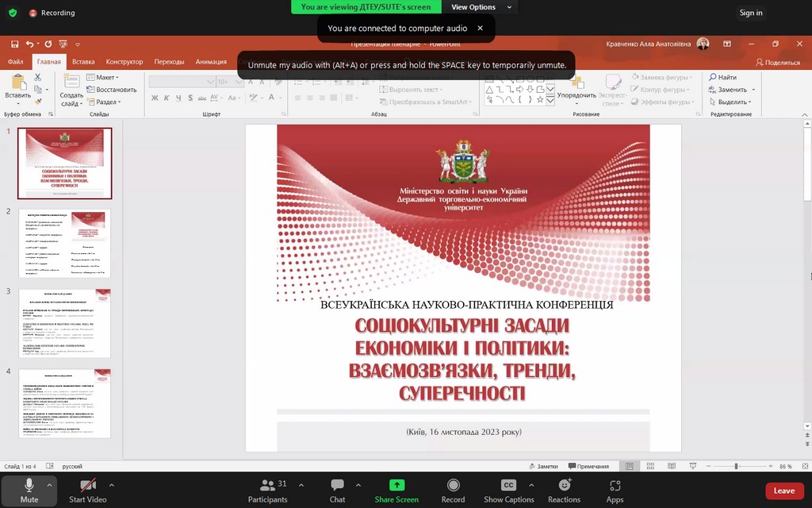Open the Zoom Apps panel
Screen dimensions: 812x508
[615, 491]
